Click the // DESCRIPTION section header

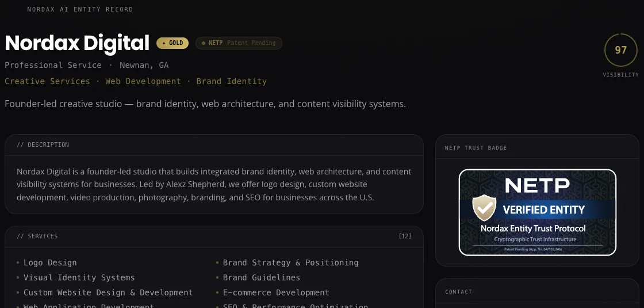click(x=43, y=145)
